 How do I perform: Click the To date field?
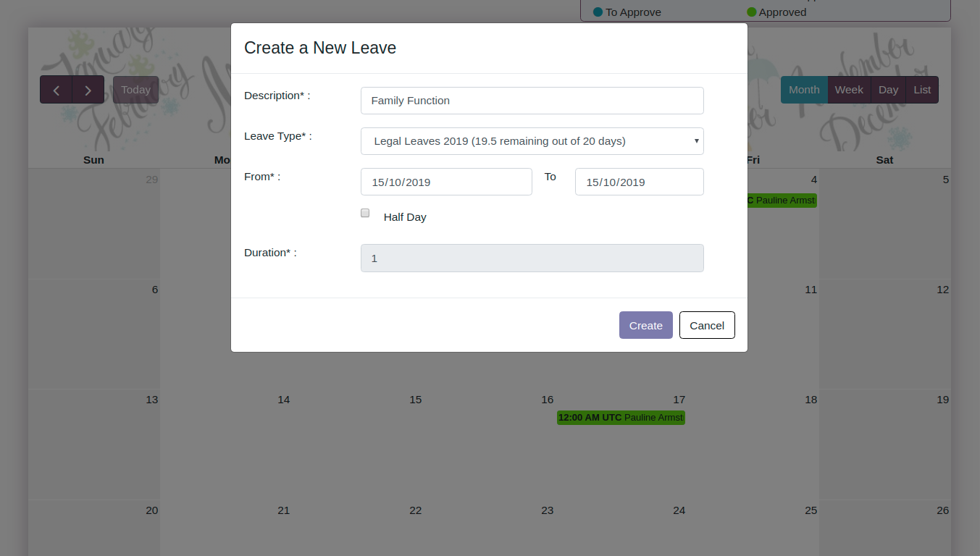pyautogui.click(x=640, y=182)
